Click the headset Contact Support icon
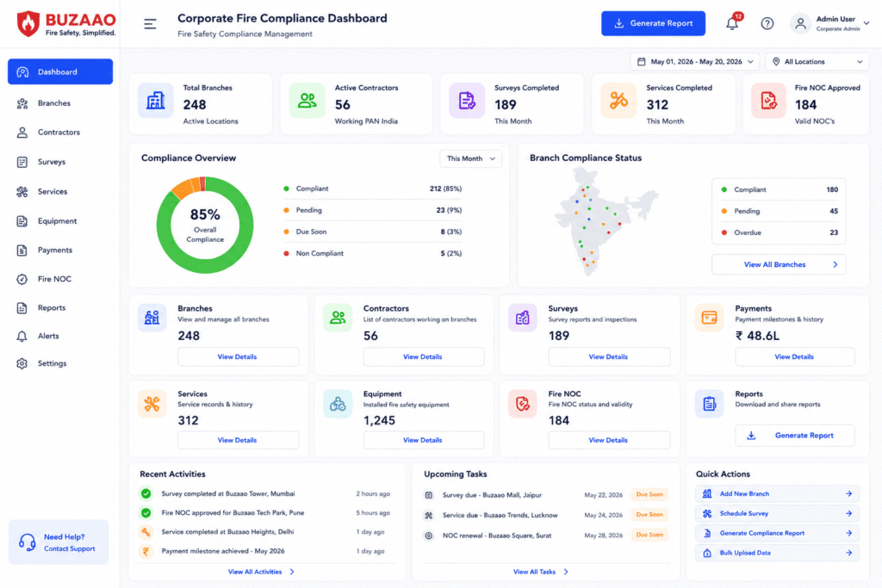Image resolution: width=882 pixels, height=588 pixels. tap(27, 542)
